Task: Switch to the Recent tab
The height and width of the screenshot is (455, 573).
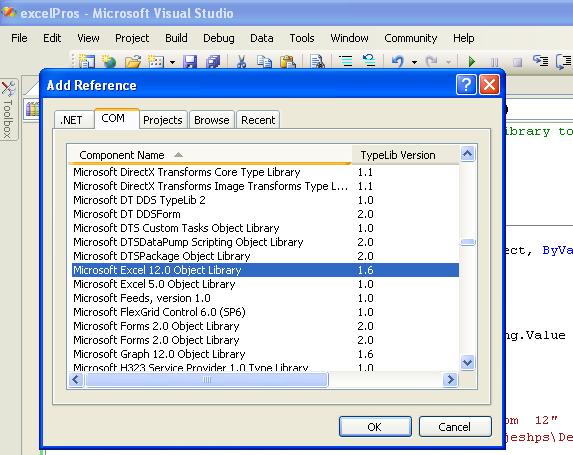Action: pos(258,120)
